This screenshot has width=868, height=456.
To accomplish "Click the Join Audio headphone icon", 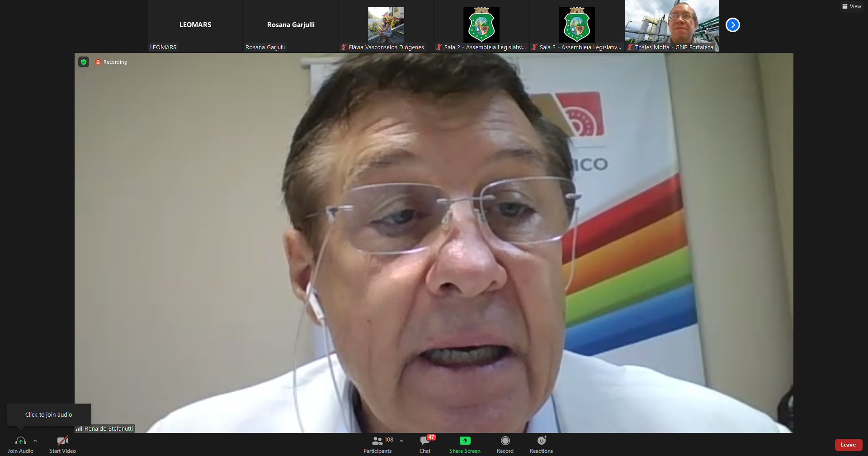I will (x=20, y=441).
